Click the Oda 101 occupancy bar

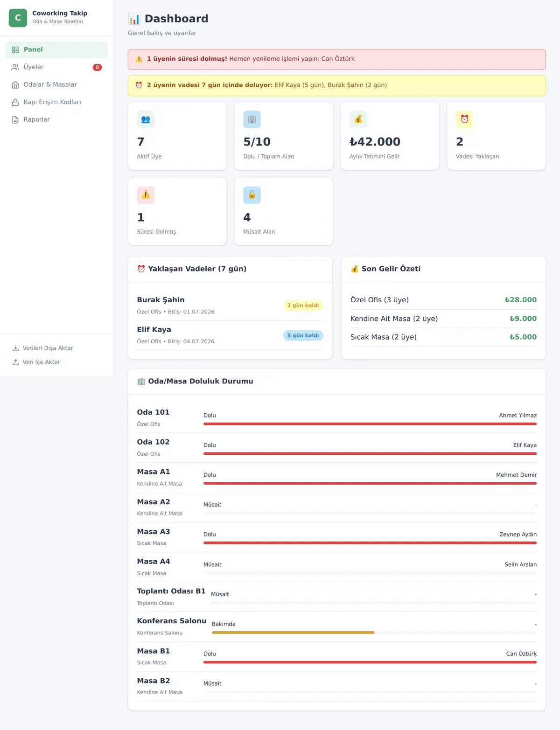coord(370,424)
